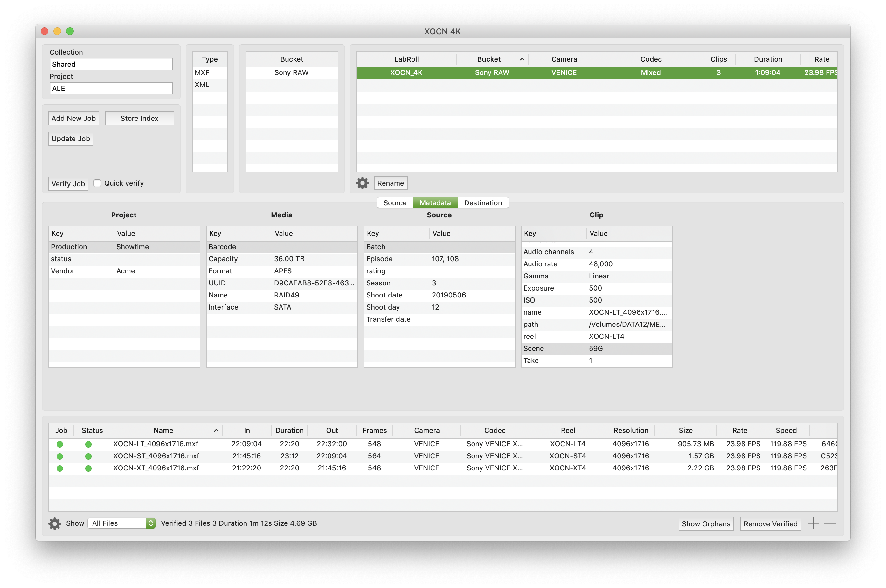
Task: Click the Codec column header in jobs table
Action: pyautogui.click(x=651, y=59)
